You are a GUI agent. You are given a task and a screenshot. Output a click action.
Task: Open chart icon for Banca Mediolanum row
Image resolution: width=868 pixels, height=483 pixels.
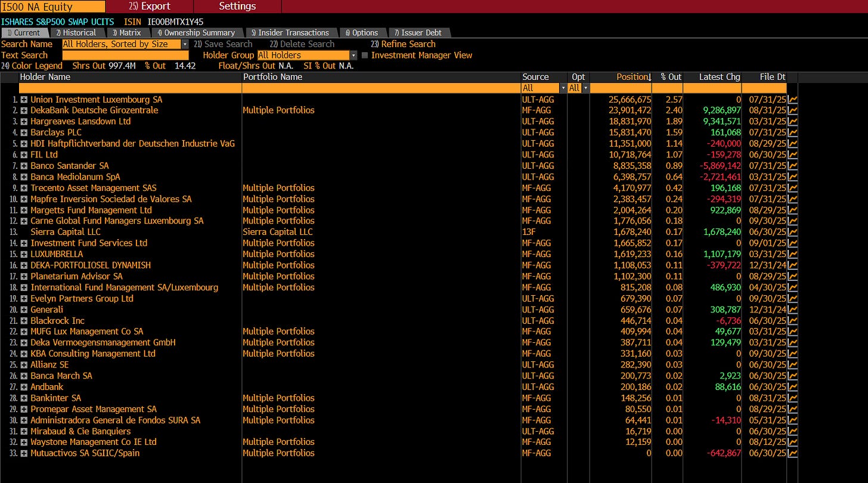click(793, 177)
